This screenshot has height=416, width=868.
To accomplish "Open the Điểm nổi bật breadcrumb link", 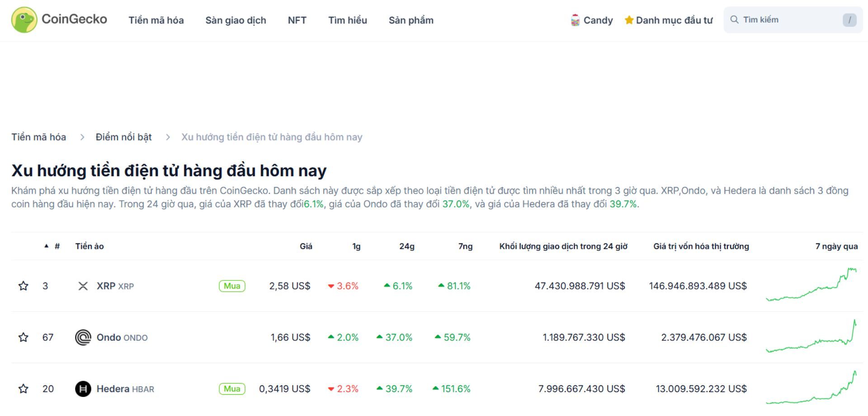I will click(x=123, y=137).
